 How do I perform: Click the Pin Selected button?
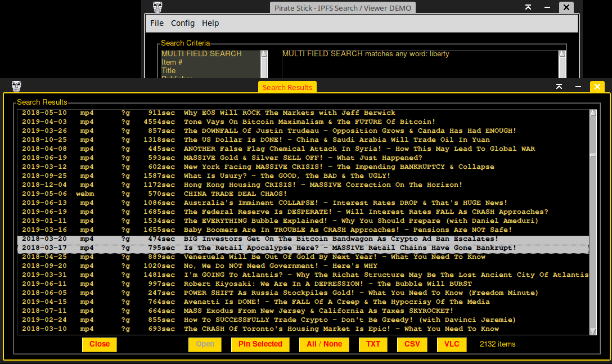click(260, 344)
